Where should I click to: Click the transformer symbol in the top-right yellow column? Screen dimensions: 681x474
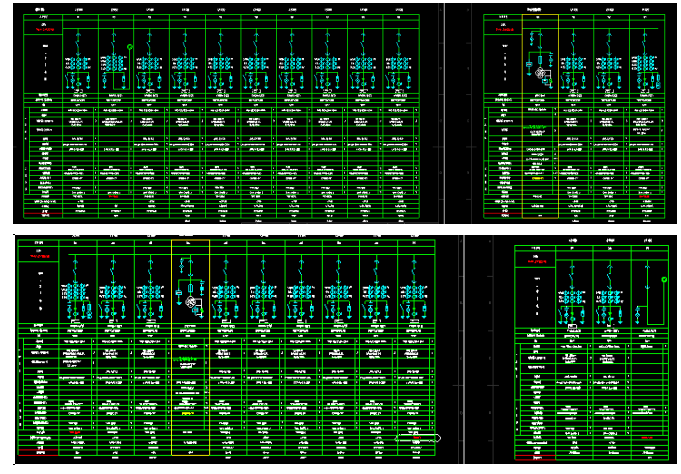click(540, 73)
